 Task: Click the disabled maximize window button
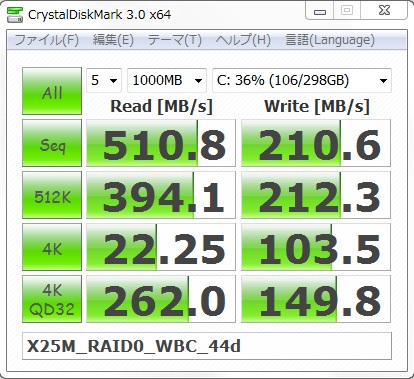[347, 11]
